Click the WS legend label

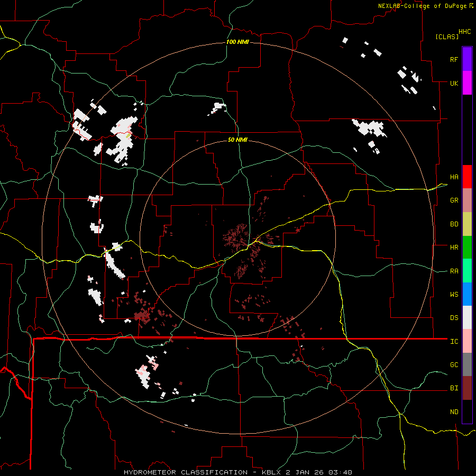click(x=454, y=295)
